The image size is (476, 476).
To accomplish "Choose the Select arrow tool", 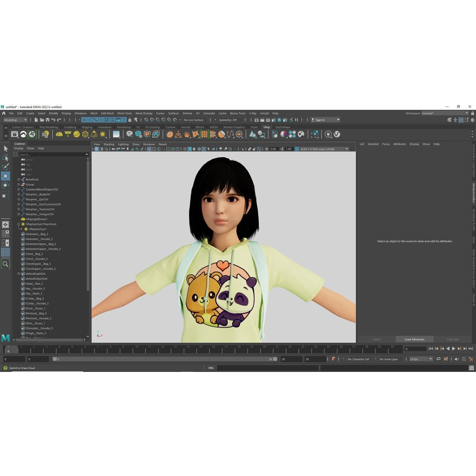I will (5, 149).
